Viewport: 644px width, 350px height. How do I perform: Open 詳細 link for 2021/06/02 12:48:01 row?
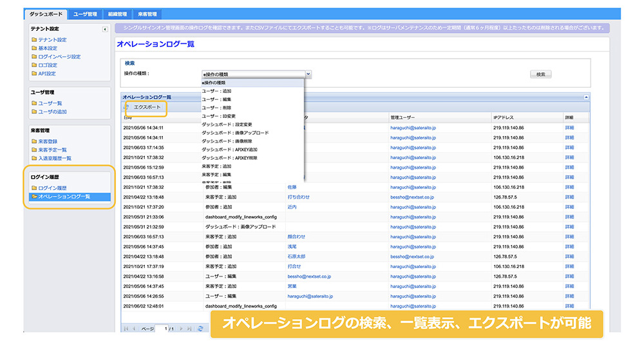coord(569,306)
